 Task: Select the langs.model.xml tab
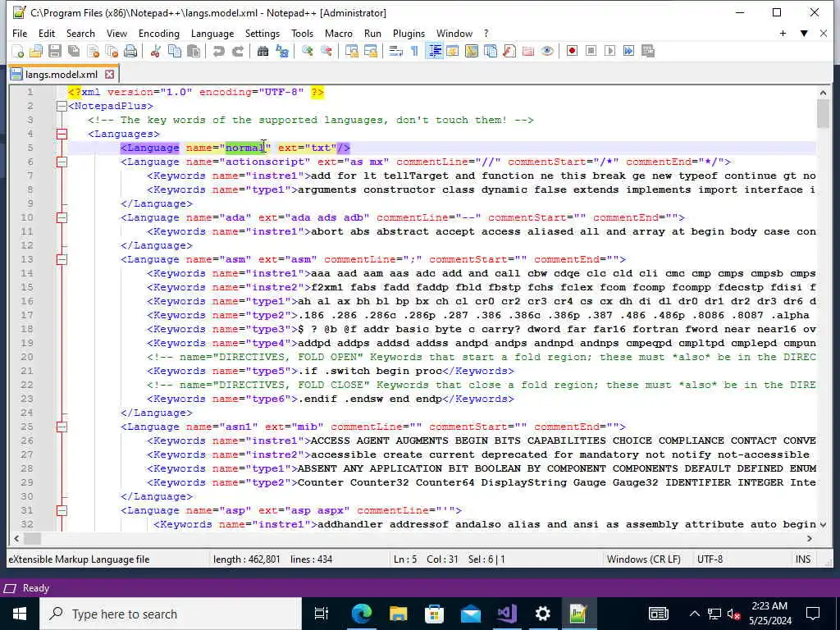click(x=62, y=75)
